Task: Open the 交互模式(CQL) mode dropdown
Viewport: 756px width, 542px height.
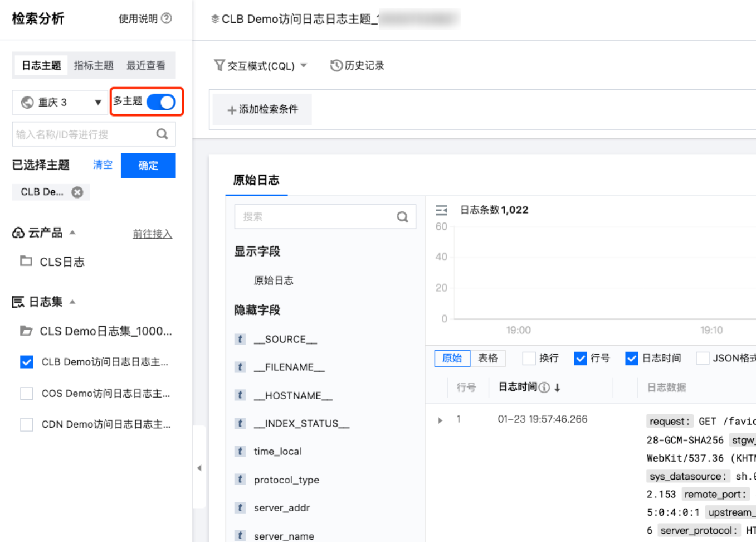Action: pyautogui.click(x=261, y=65)
